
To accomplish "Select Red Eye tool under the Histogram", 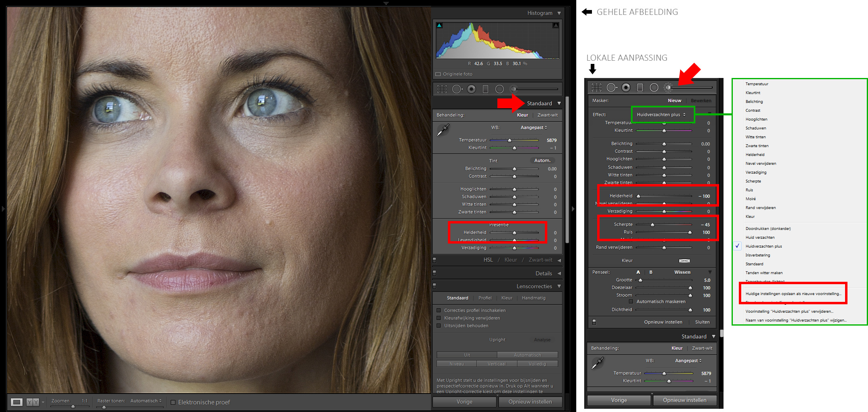I will click(471, 89).
